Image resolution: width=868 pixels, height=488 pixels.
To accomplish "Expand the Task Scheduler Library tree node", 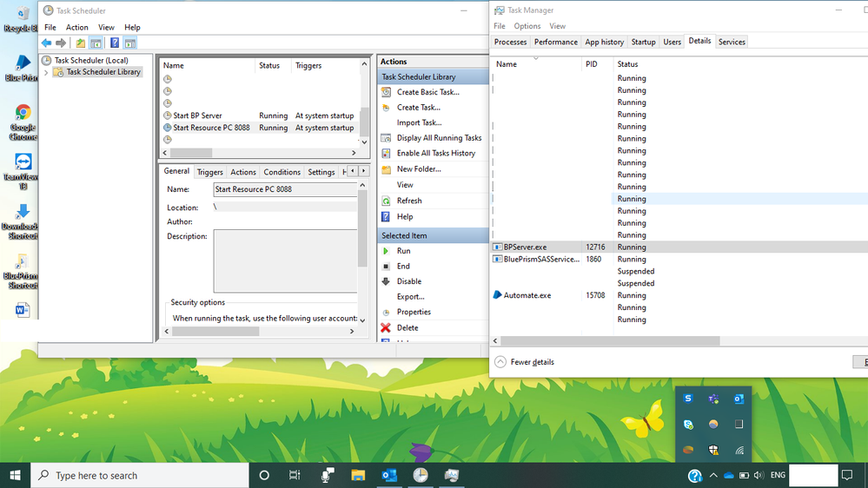I will pos(47,72).
